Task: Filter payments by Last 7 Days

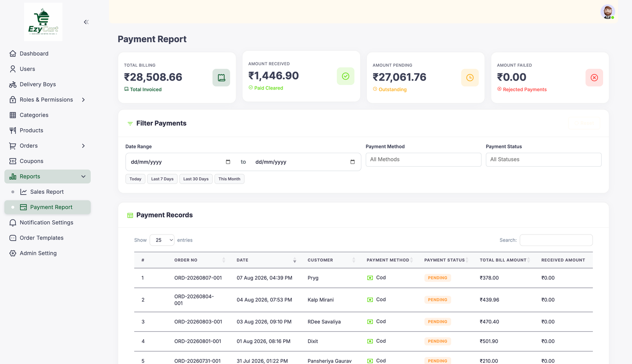Action: tap(162, 179)
